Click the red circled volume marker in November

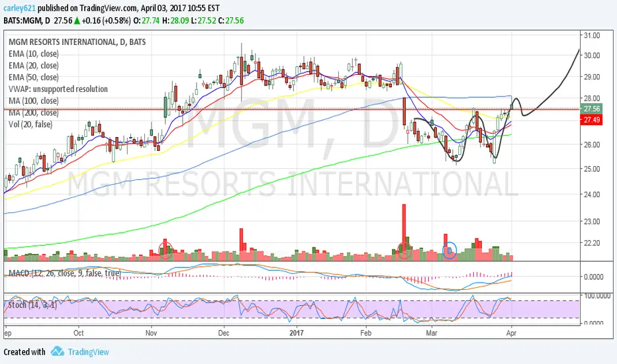[166, 250]
